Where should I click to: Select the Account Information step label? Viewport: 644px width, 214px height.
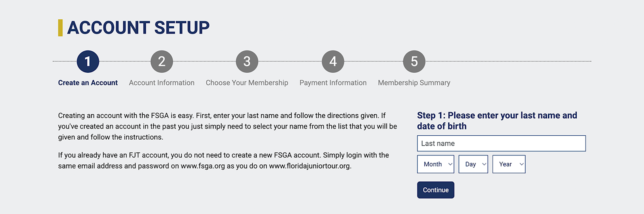(162, 83)
